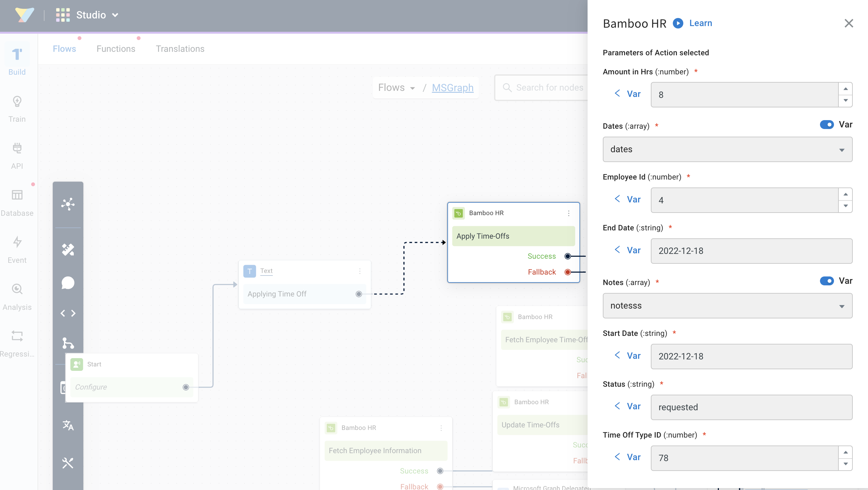This screenshot has width=868, height=490.
Task: Increase Amount in Hrs value
Action: pyautogui.click(x=845, y=89)
